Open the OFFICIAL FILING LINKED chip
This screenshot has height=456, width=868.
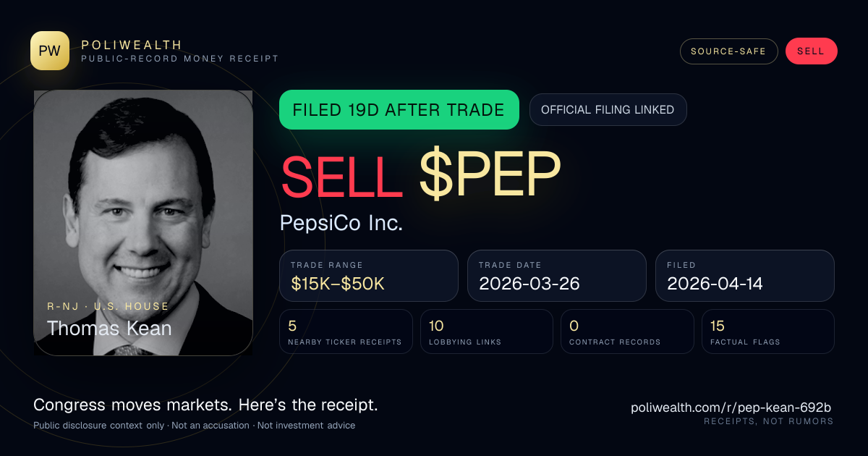(x=608, y=110)
